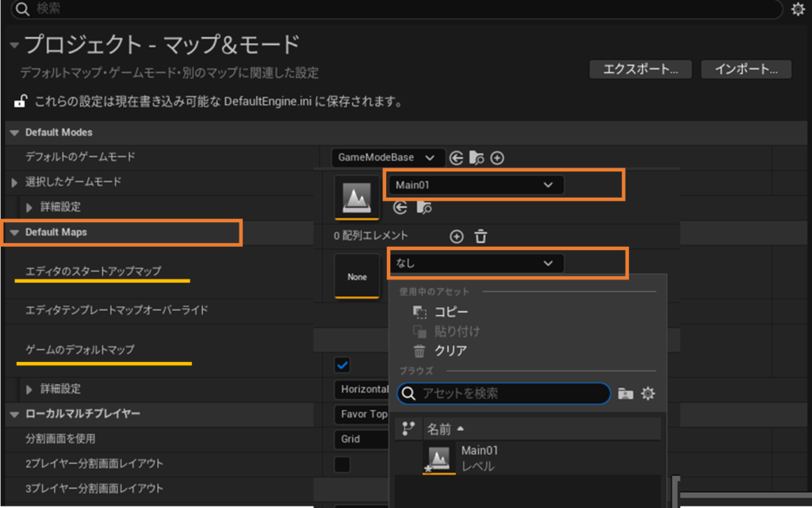Collapse the Default Maps section

coord(15,233)
